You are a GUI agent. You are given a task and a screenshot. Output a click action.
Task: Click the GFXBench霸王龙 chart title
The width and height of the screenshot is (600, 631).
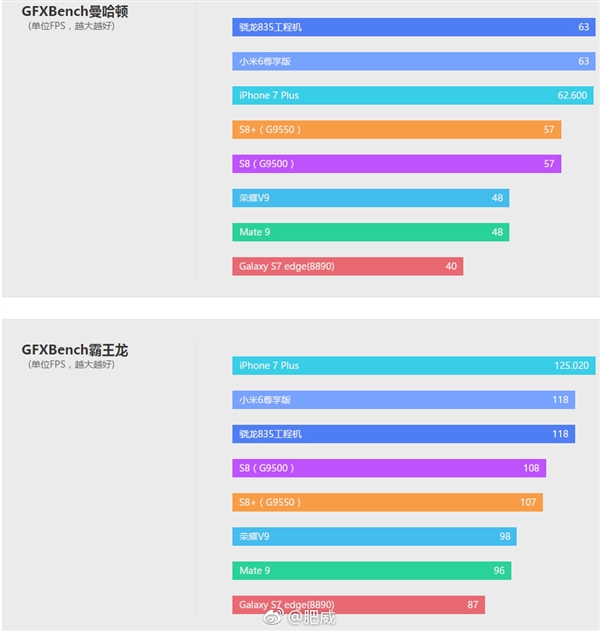click(75, 350)
